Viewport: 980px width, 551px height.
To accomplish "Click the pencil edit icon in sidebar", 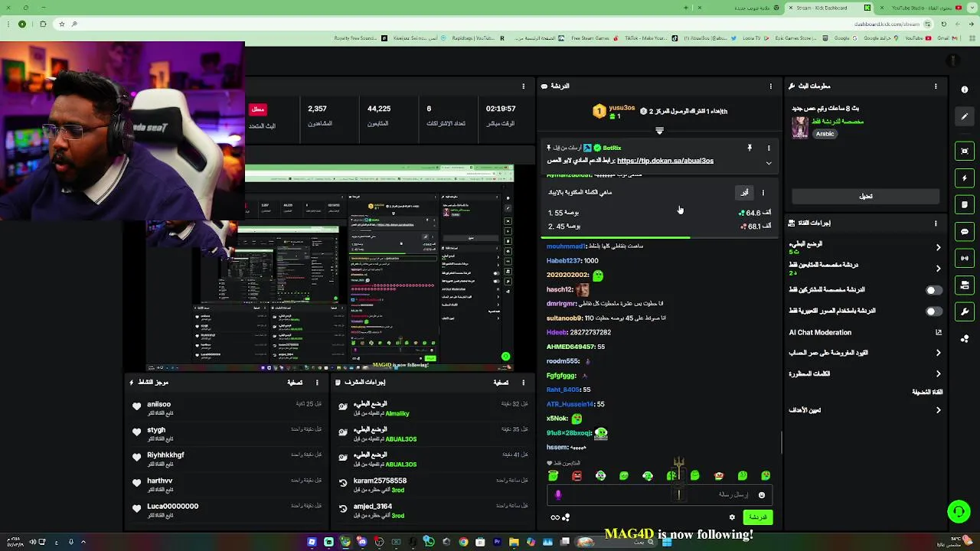I will tap(965, 116).
